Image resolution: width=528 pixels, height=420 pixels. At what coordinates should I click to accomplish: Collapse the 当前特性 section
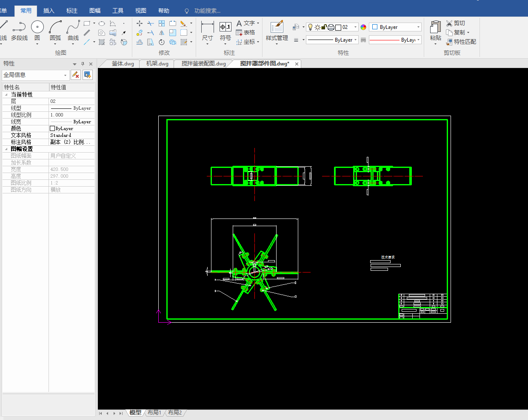coord(6,95)
